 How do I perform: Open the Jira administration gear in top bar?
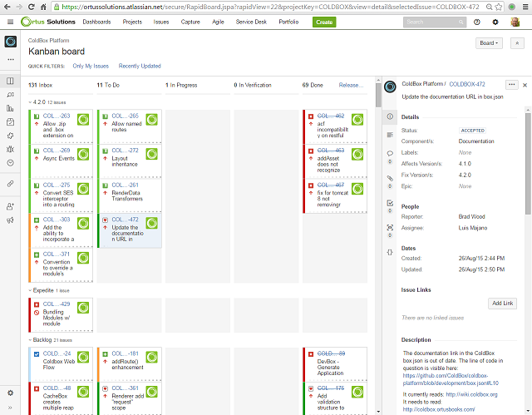496,22
